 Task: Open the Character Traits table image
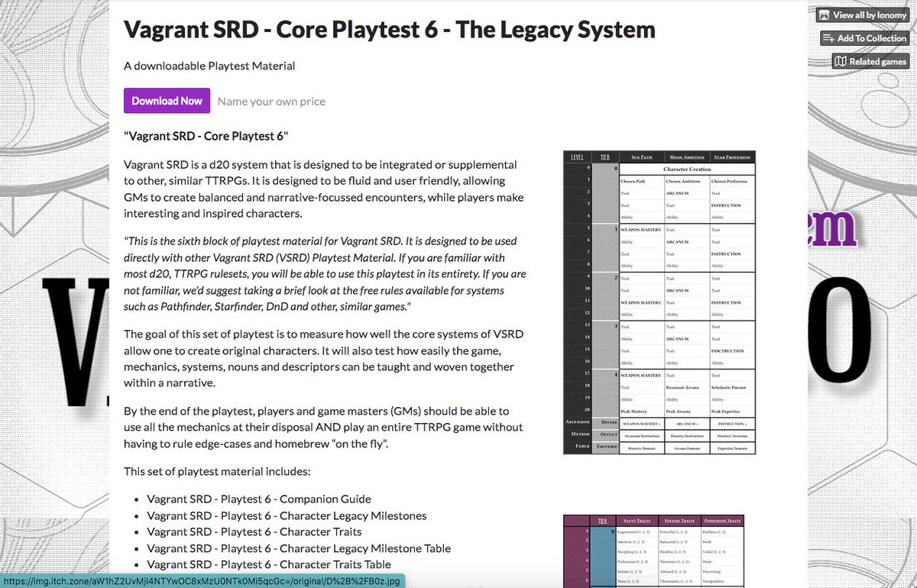653,551
